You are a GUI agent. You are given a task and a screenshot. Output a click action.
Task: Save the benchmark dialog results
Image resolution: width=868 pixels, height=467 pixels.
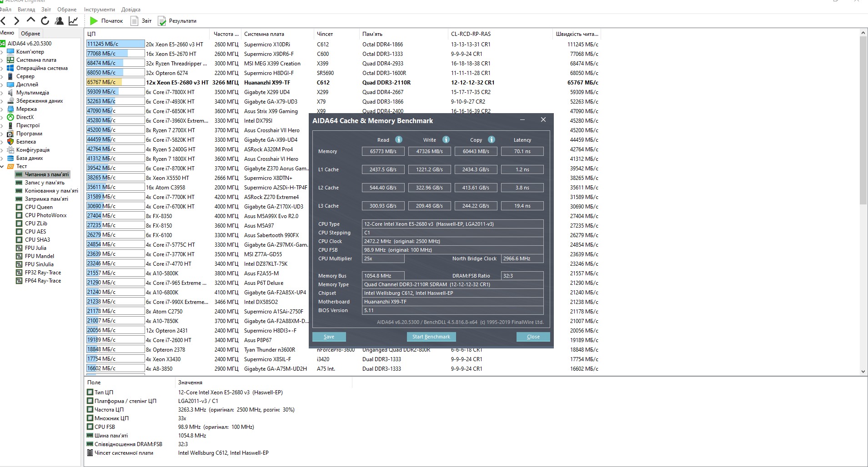tap(329, 337)
